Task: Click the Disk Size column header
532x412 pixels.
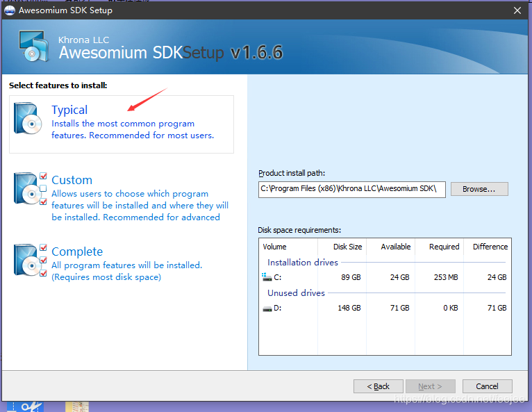Action: (342, 247)
